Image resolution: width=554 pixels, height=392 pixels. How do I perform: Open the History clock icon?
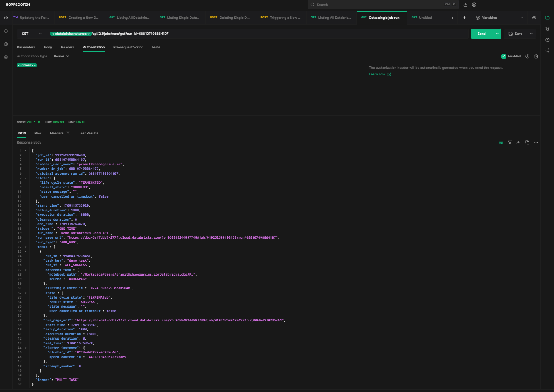coord(547,40)
